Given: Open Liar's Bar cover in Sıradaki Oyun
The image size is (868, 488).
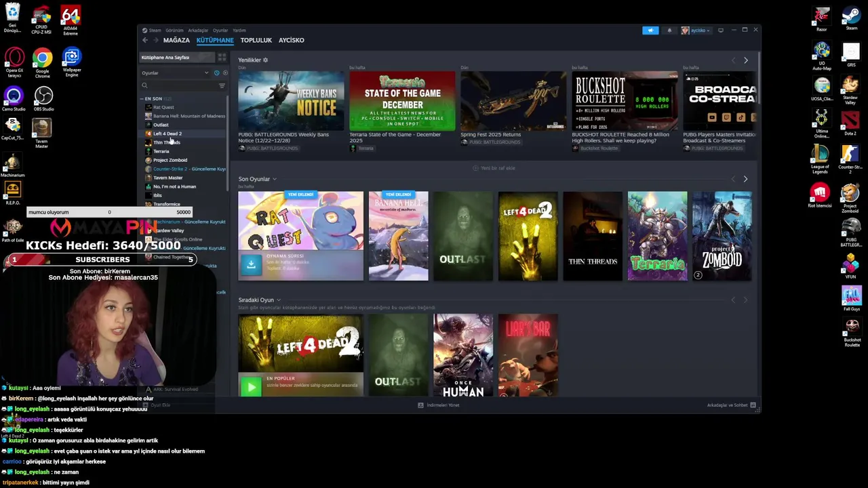Looking at the screenshot, I should click(x=528, y=355).
